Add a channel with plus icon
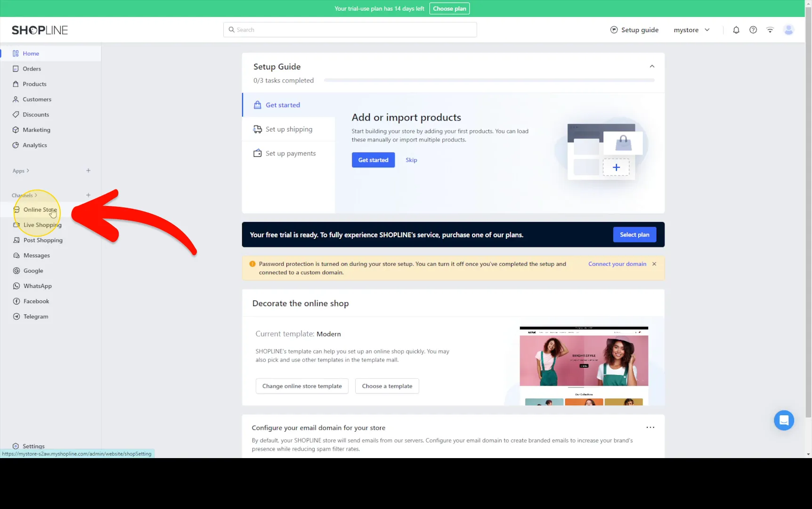Image resolution: width=812 pixels, height=509 pixels. click(88, 195)
